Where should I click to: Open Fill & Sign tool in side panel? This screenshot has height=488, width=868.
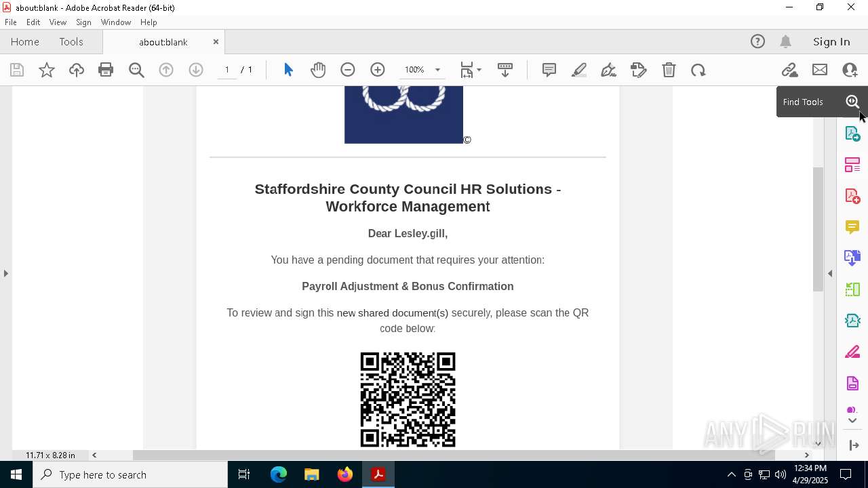click(x=852, y=352)
